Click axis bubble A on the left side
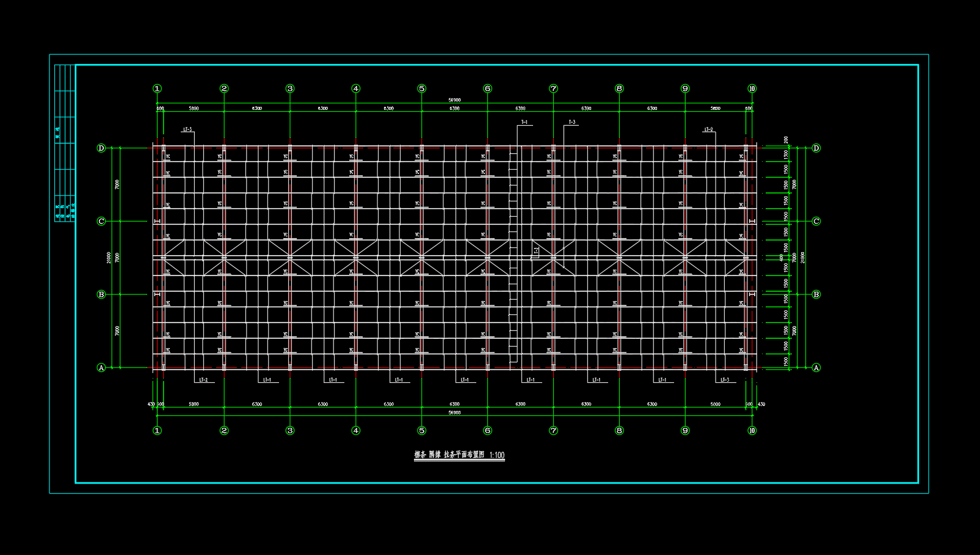980x555 pixels. coord(101,368)
